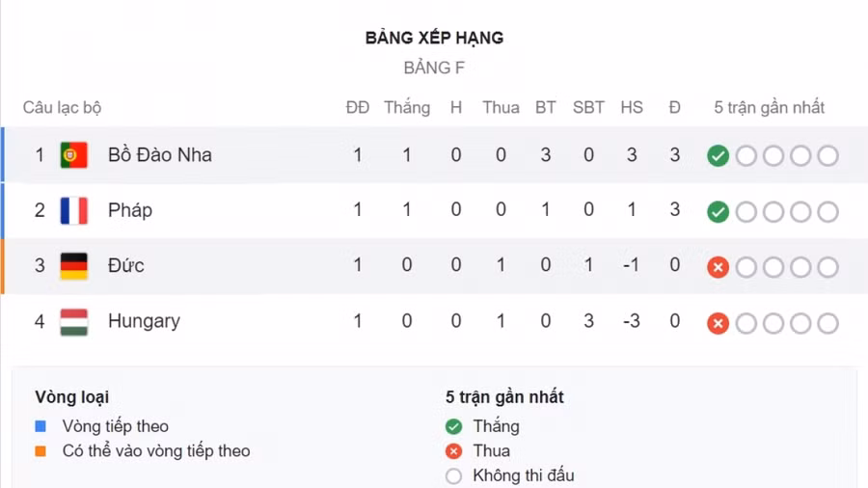Click the Thắng column header
Screen dimensions: 868x488
(407, 108)
